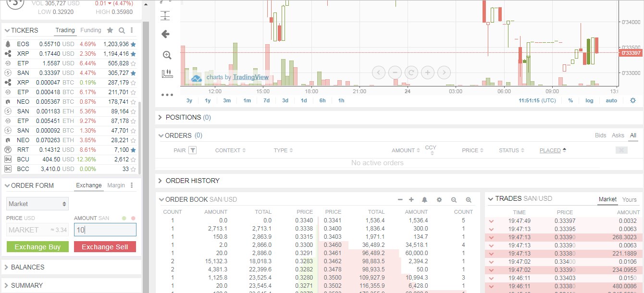
Task: Click inside the SAN amount input field
Action: click(x=105, y=230)
